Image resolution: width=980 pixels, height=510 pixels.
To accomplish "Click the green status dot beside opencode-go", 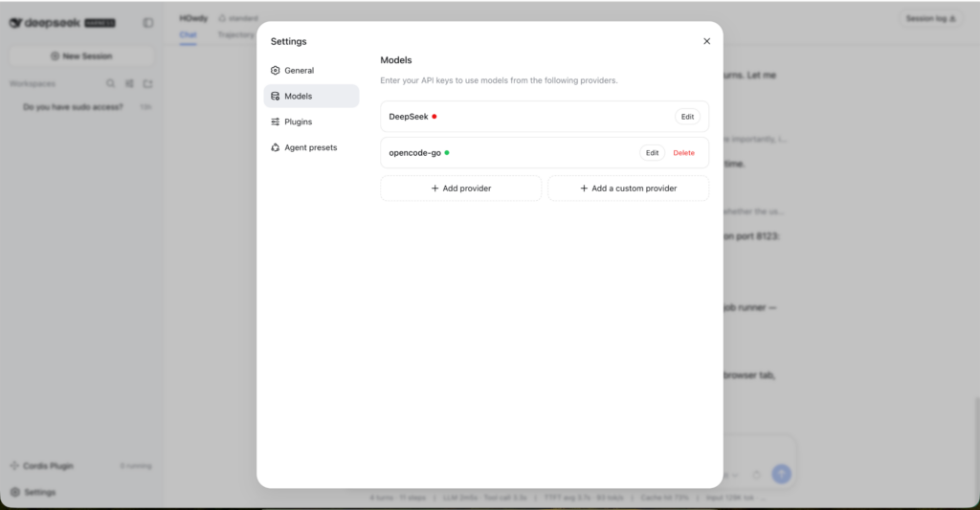I will (x=447, y=153).
